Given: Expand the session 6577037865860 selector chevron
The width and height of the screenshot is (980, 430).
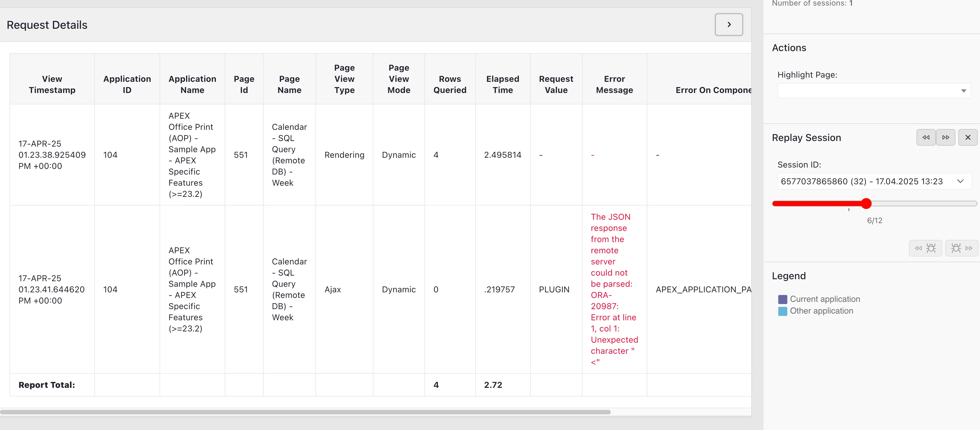Looking at the screenshot, I should click(961, 181).
